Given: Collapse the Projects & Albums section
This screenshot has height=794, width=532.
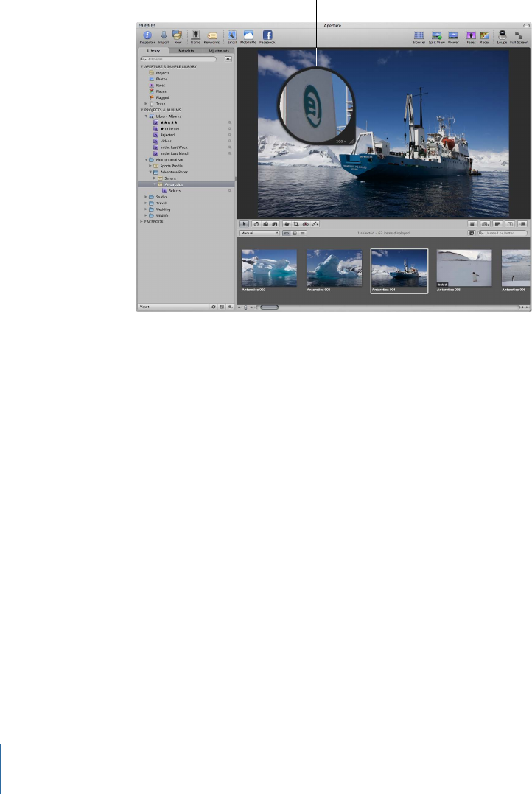Looking at the screenshot, I should click(141, 109).
